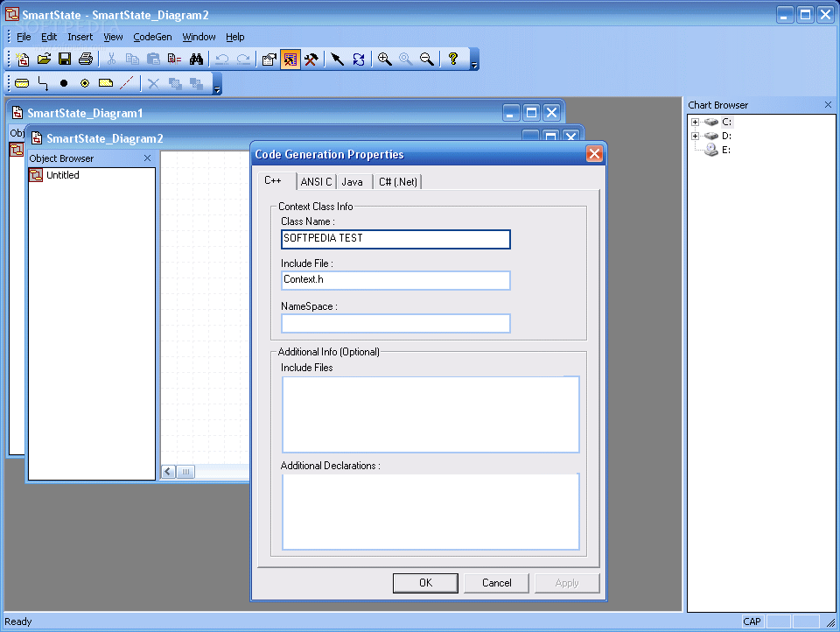The height and width of the screenshot is (632, 840).
Task: Expand the D: drive tree node
Action: pyautogui.click(x=695, y=136)
